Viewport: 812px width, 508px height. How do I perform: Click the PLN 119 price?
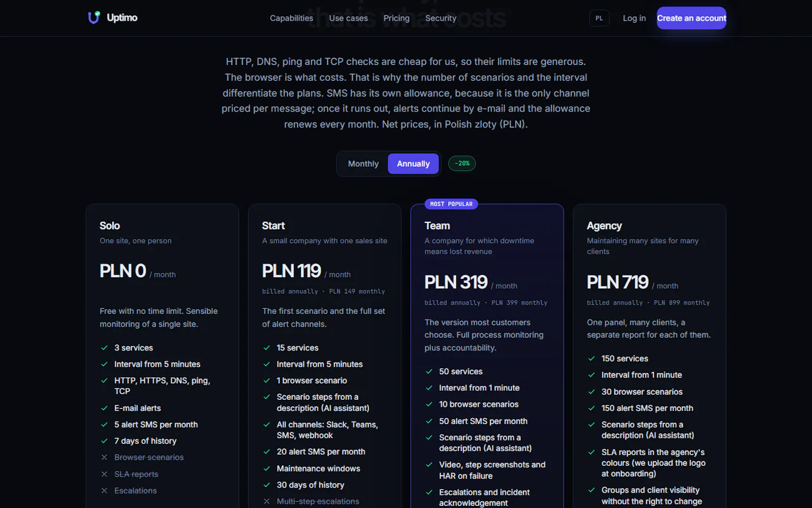pos(291,271)
